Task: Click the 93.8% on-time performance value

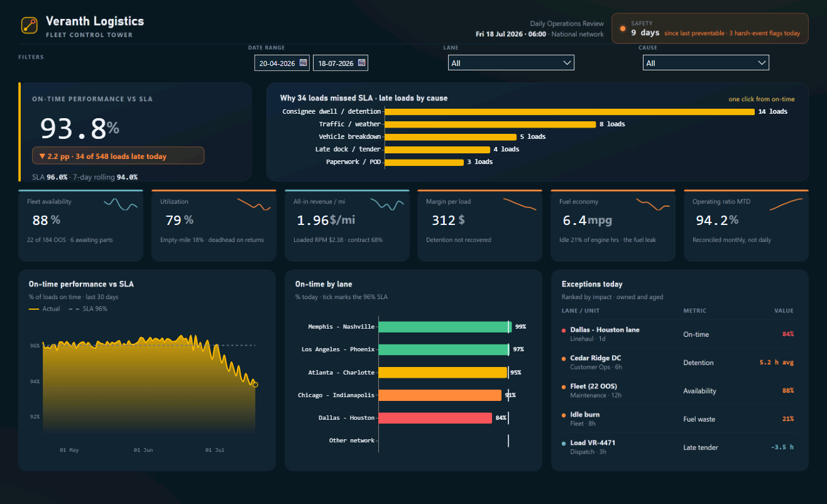Action: point(80,128)
